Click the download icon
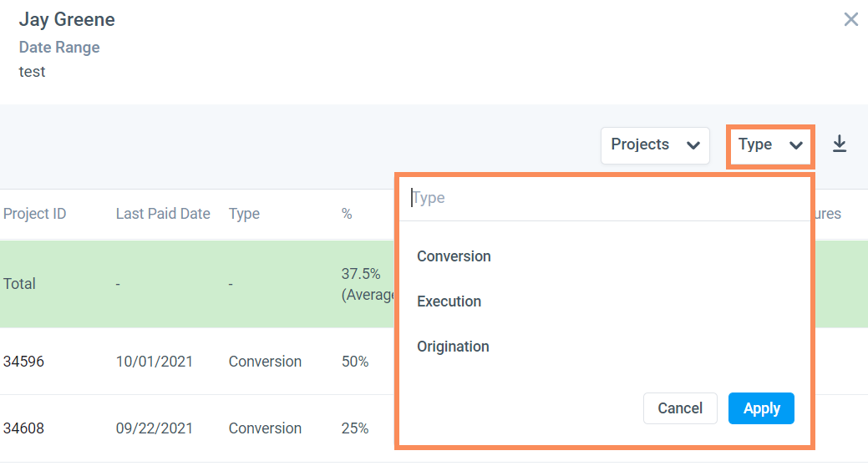 click(x=840, y=144)
